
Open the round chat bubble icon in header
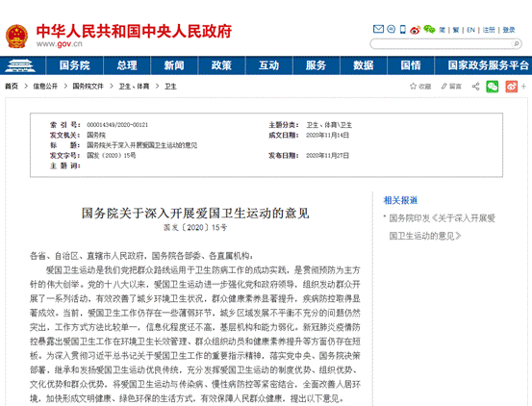click(391, 30)
